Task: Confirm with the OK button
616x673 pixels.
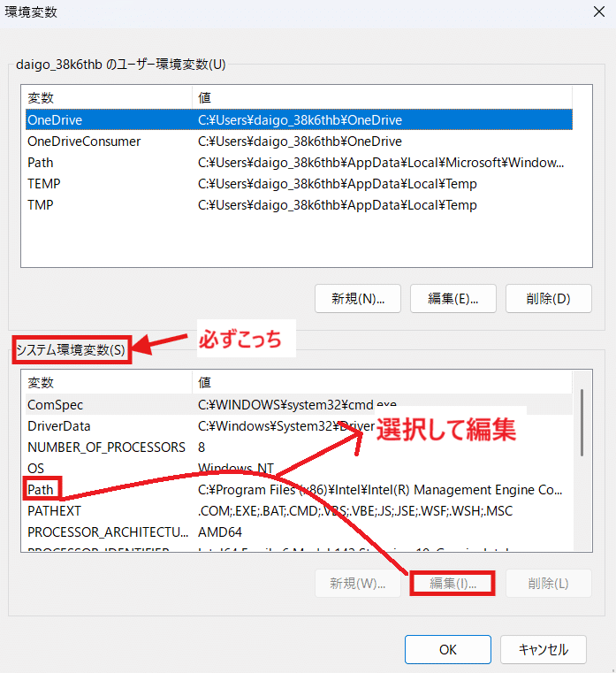Action: click(x=448, y=649)
